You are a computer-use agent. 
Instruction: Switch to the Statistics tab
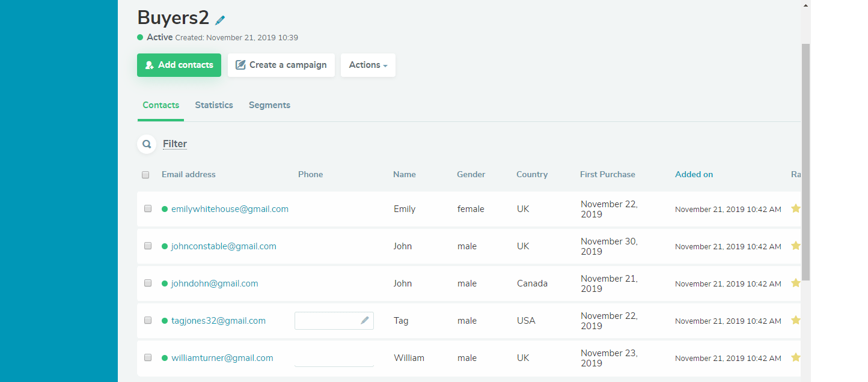(x=214, y=105)
